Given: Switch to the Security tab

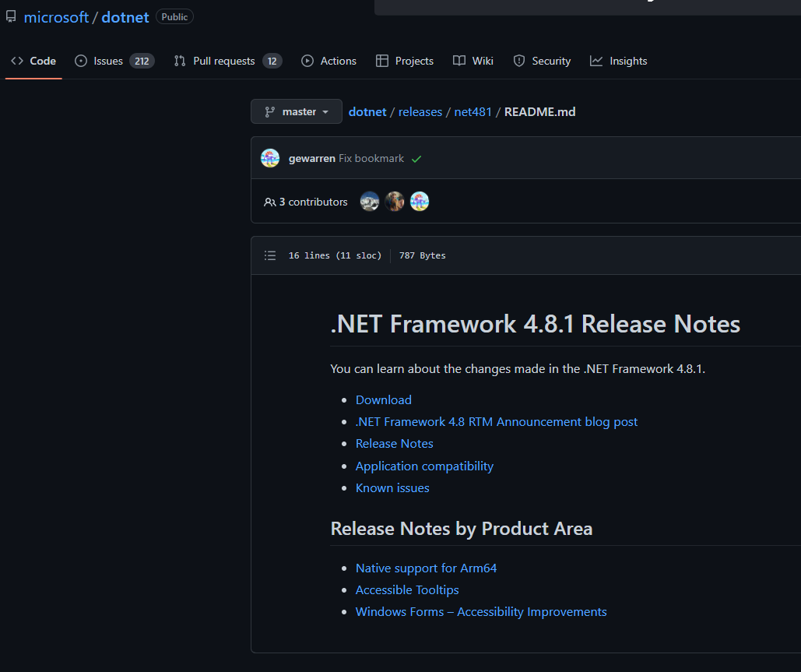Looking at the screenshot, I should 542,61.
